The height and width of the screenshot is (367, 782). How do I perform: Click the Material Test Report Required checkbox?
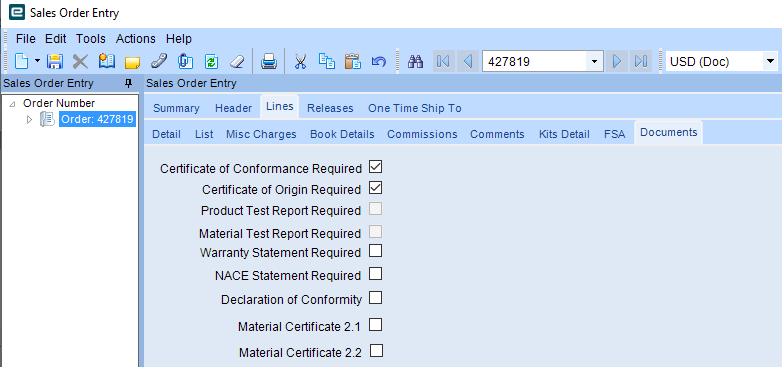click(376, 231)
